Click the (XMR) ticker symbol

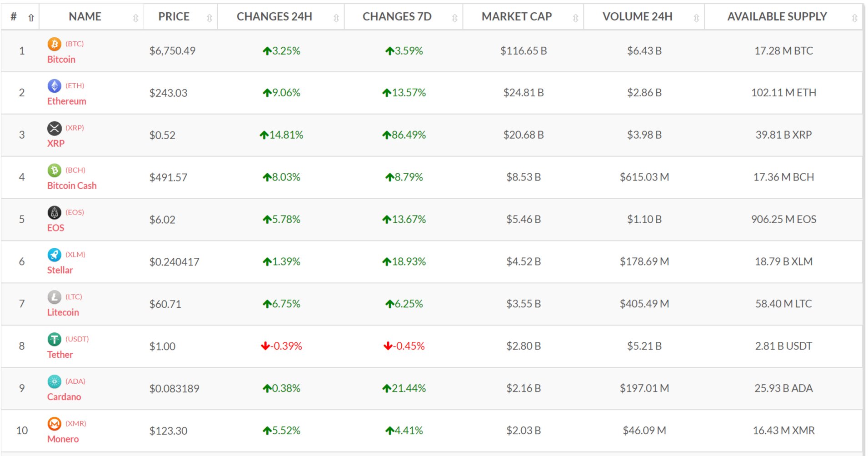76,424
